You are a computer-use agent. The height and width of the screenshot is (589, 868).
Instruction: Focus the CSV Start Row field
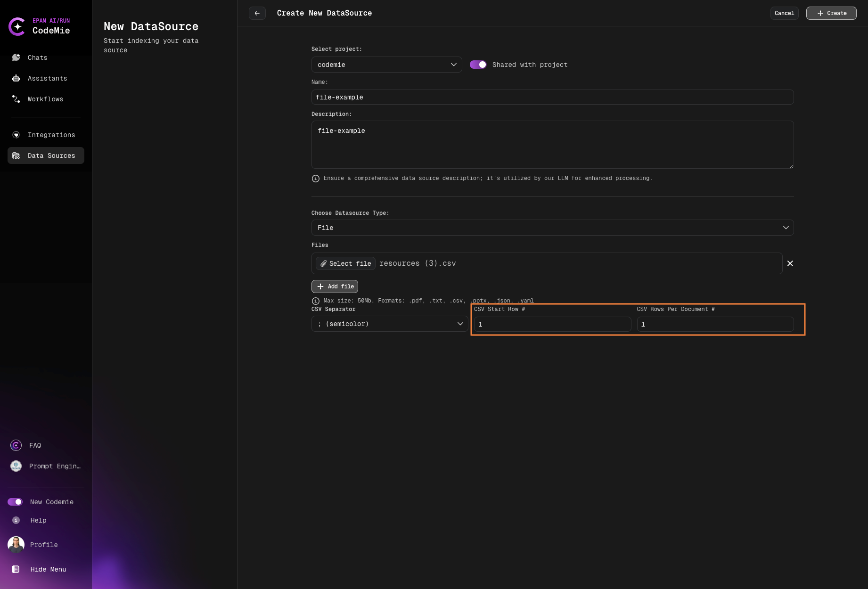tap(552, 324)
